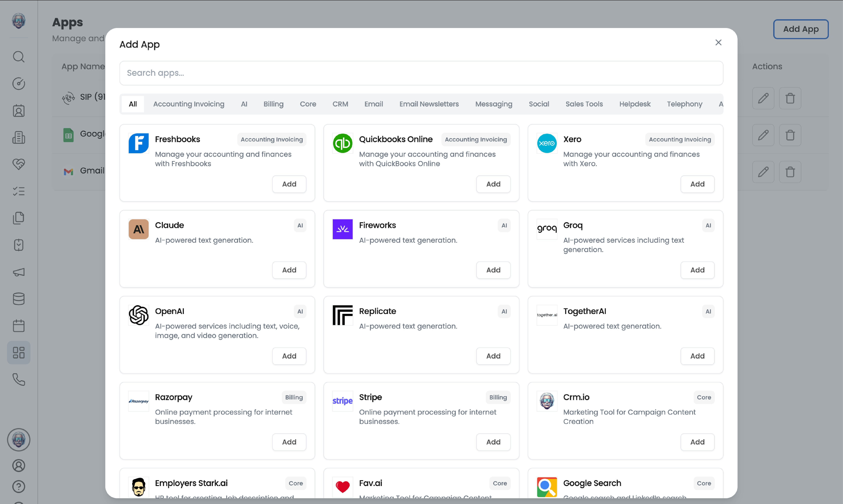Open the megaphone campaigns icon
Viewport: 843px width, 504px height.
tap(19, 272)
